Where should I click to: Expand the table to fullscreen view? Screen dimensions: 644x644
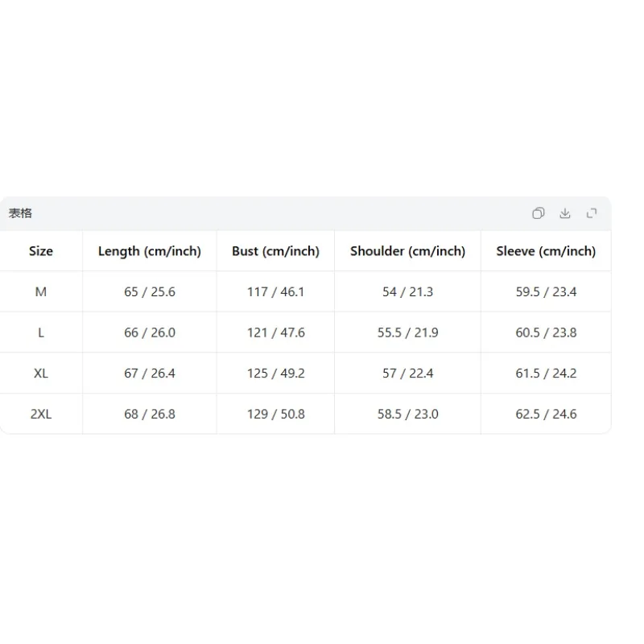[x=592, y=213]
